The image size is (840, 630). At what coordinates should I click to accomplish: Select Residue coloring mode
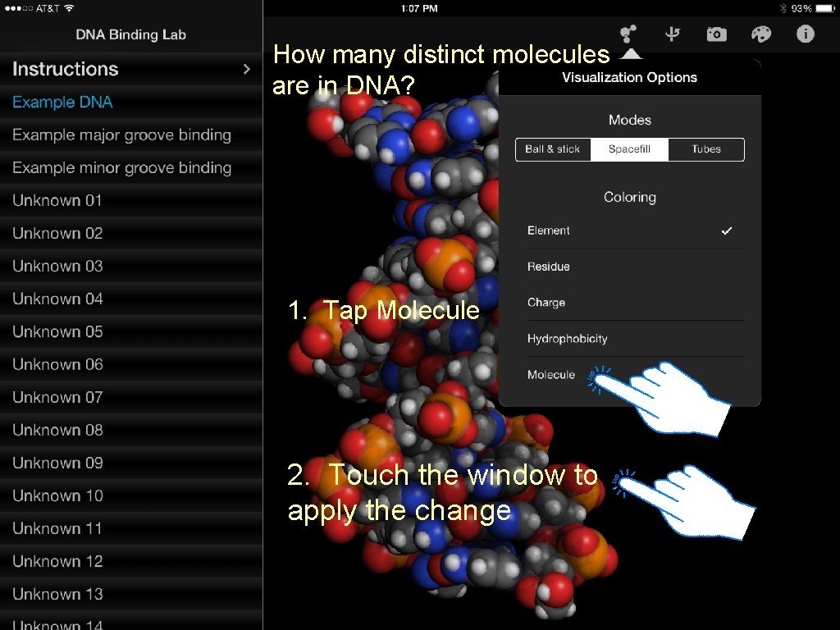click(548, 267)
